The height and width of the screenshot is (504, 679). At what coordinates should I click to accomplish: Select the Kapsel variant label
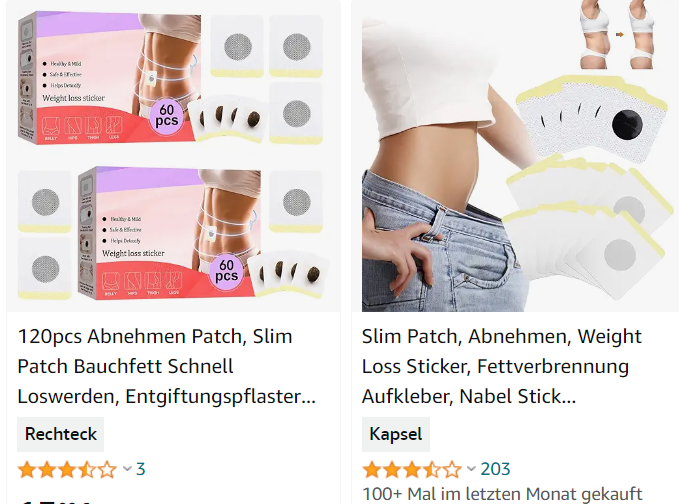click(x=396, y=434)
